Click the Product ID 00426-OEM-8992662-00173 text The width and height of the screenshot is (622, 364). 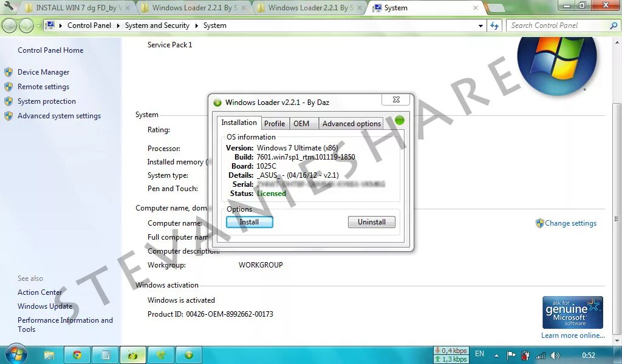pos(210,314)
